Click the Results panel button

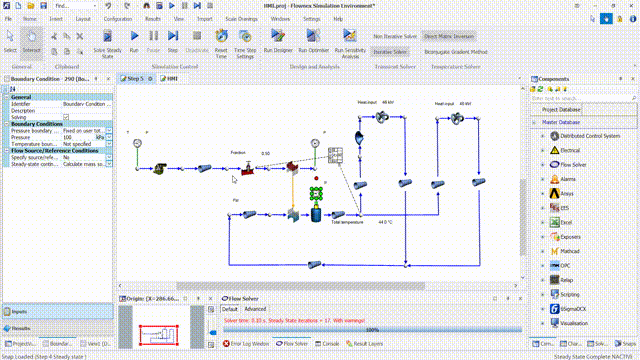click(x=58, y=328)
